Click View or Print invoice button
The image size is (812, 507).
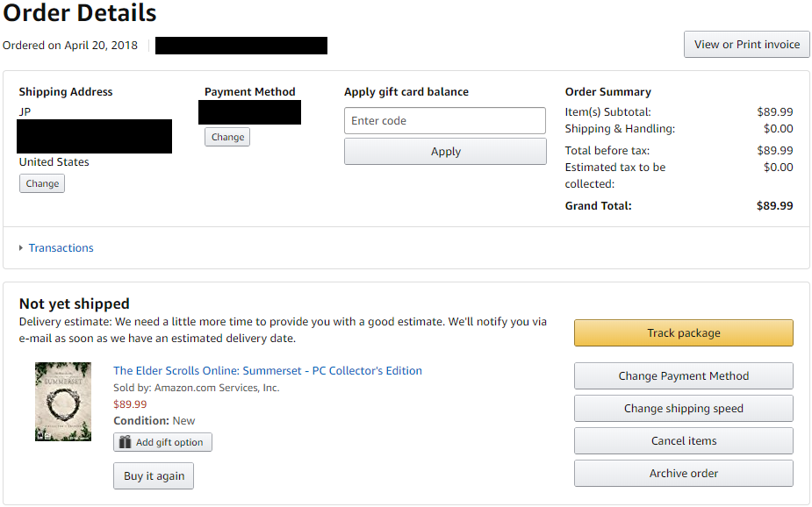click(x=747, y=45)
